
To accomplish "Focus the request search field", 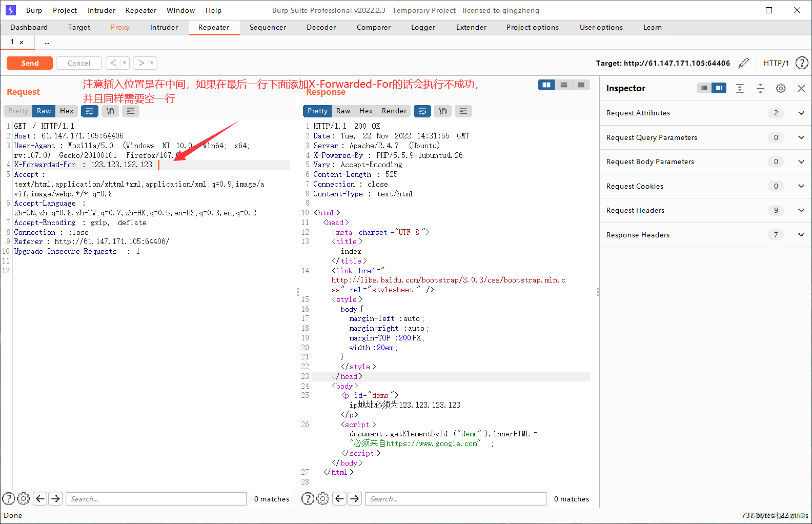I will click(156, 499).
